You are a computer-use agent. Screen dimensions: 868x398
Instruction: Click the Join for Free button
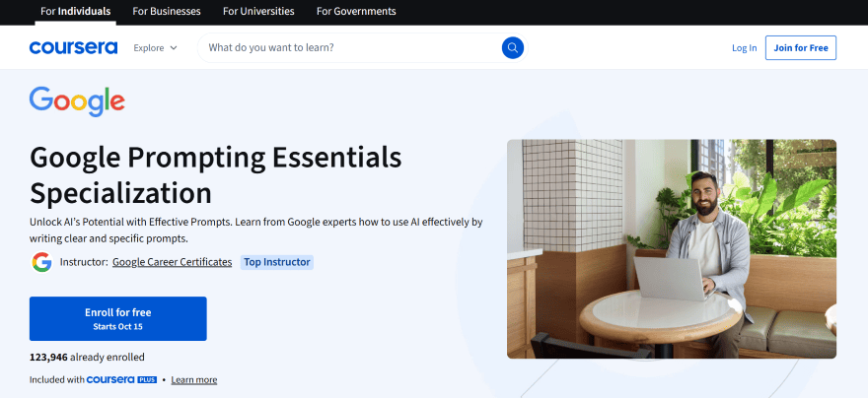801,47
